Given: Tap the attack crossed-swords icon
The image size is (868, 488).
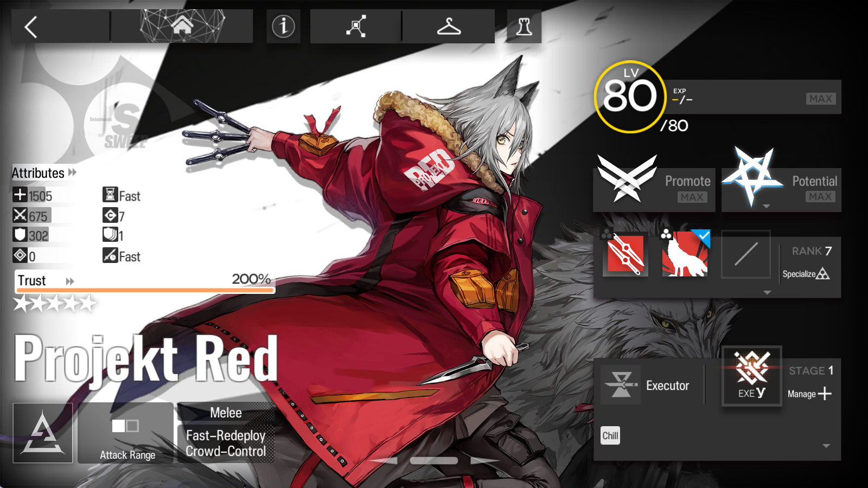Looking at the screenshot, I should point(20,215).
